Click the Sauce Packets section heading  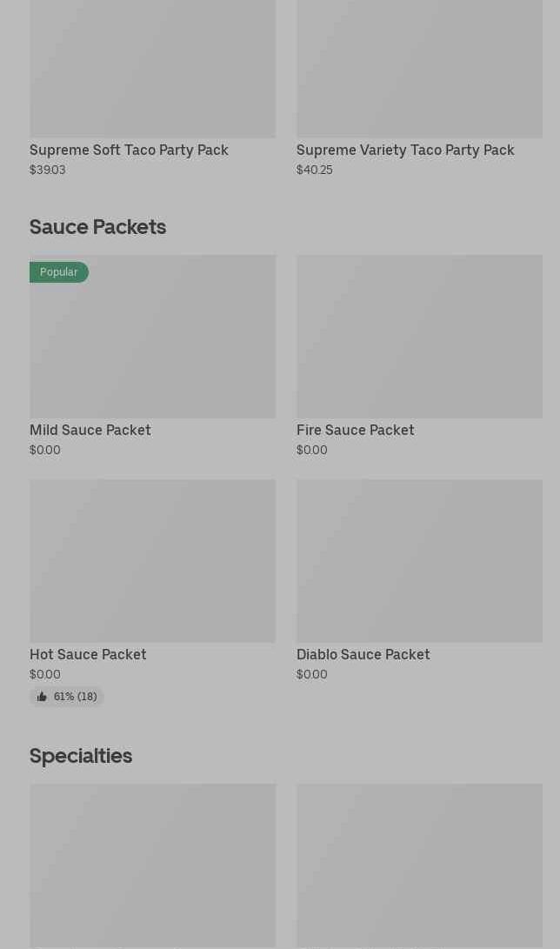97,226
